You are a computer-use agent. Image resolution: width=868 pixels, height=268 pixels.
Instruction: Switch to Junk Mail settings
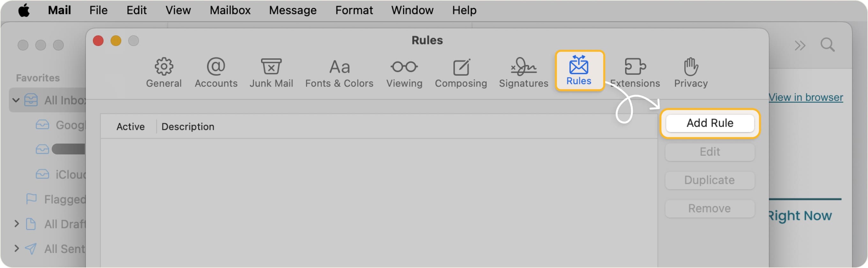pos(271,71)
